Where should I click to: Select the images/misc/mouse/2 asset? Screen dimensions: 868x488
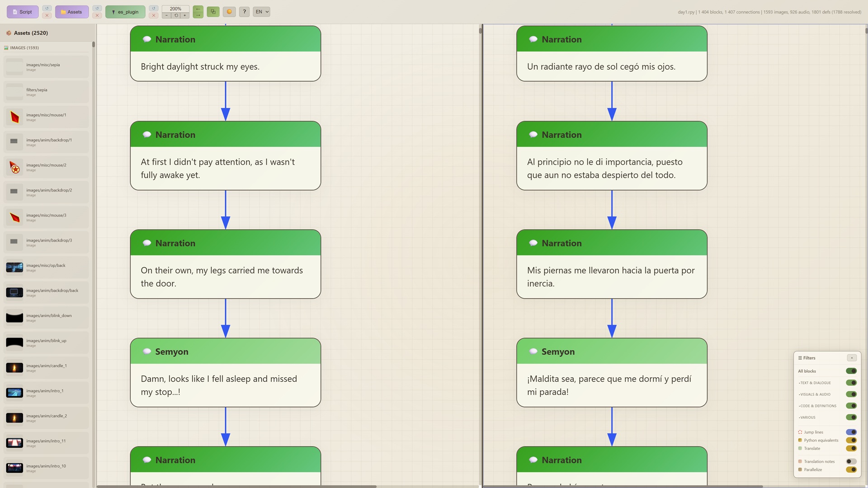pyautogui.click(x=46, y=167)
